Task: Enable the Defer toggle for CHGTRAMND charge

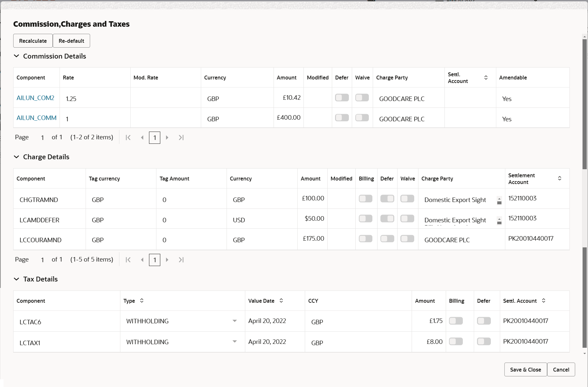Action: tap(387, 198)
